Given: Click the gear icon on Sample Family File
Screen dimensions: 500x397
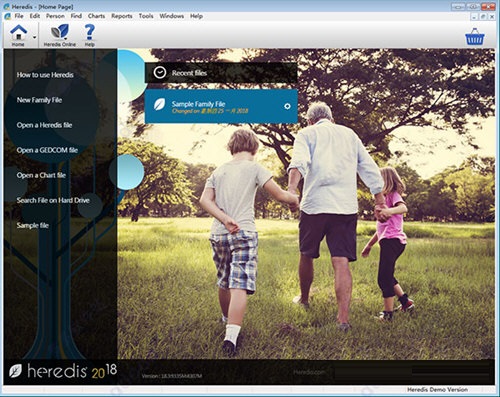Looking at the screenshot, I should [x=287, y=106].
